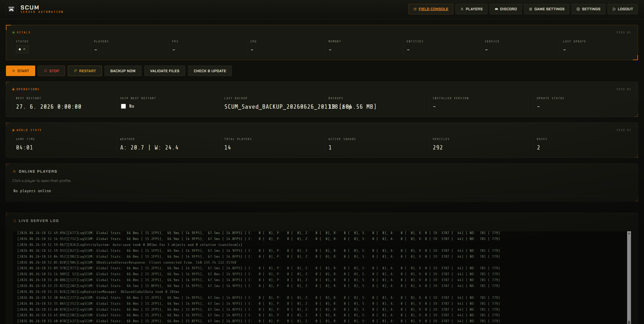
Task: Tick the Skip Next Restart checkbox
Action: click(x=124, y=106)
